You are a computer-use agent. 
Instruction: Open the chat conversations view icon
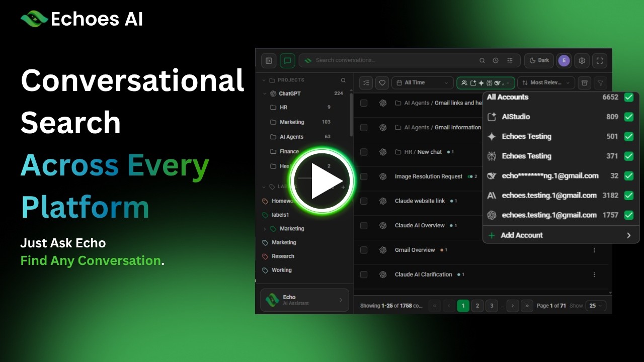(x=287, y=61)
